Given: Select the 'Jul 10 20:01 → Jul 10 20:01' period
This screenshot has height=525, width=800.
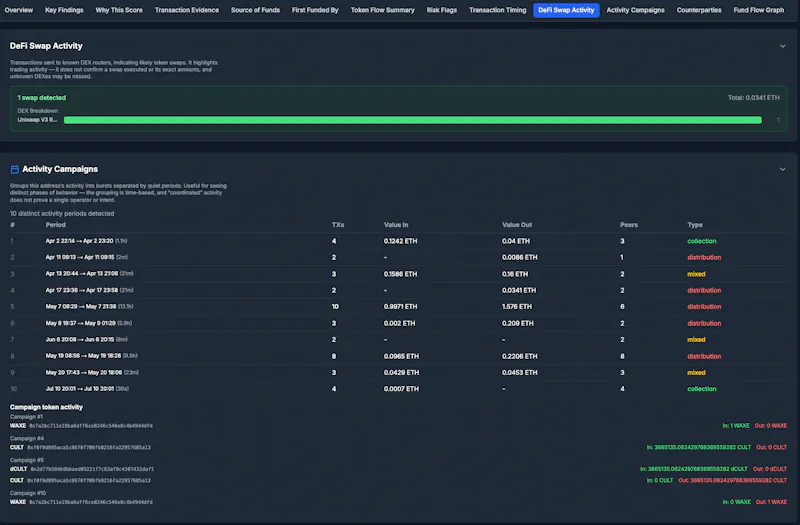Looking at the screenshot, I should point(87,389).
